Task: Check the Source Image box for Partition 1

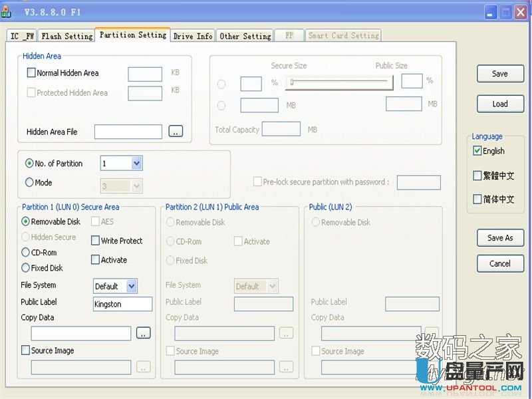Action: coord(26,350)
